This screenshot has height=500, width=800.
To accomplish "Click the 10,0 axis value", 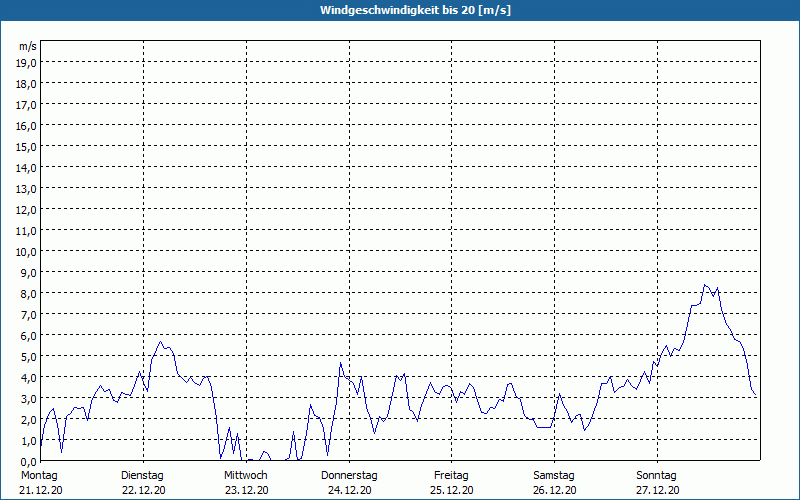I will click(x=26, y=252).
